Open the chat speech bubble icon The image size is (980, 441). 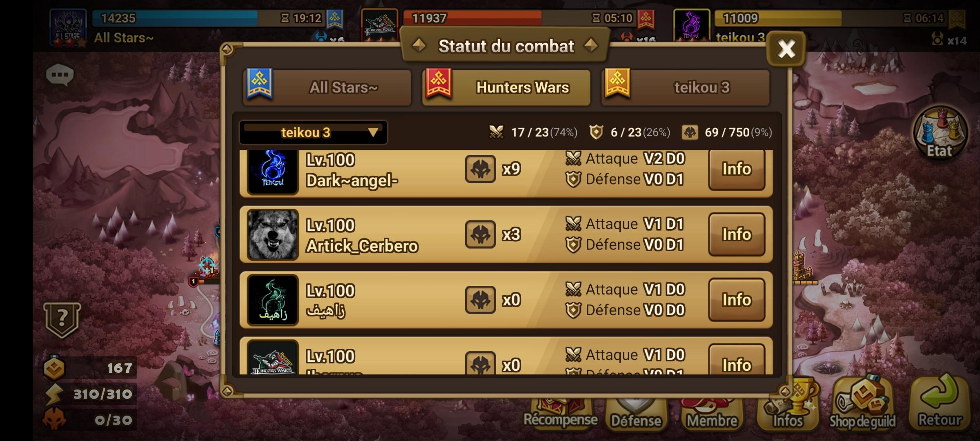(x=60, y=75)
